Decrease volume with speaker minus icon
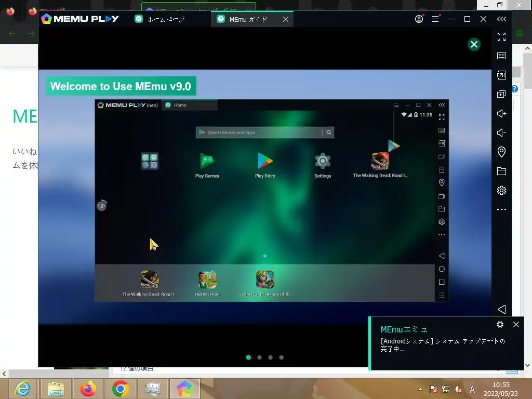The height and width of the screenshot is (399, 532). point(501,132)
